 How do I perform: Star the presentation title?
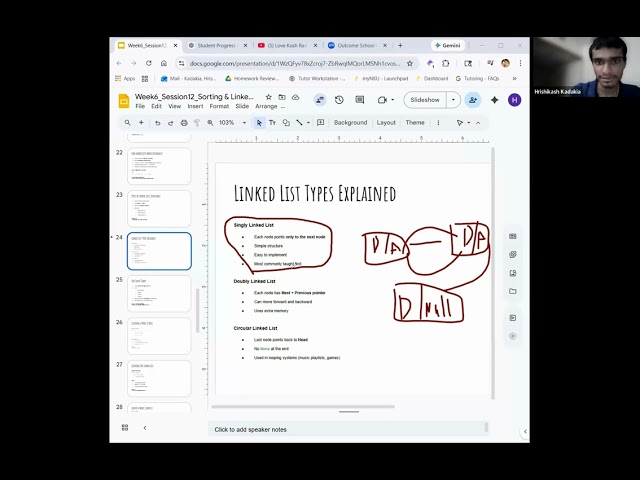(269, 97)
